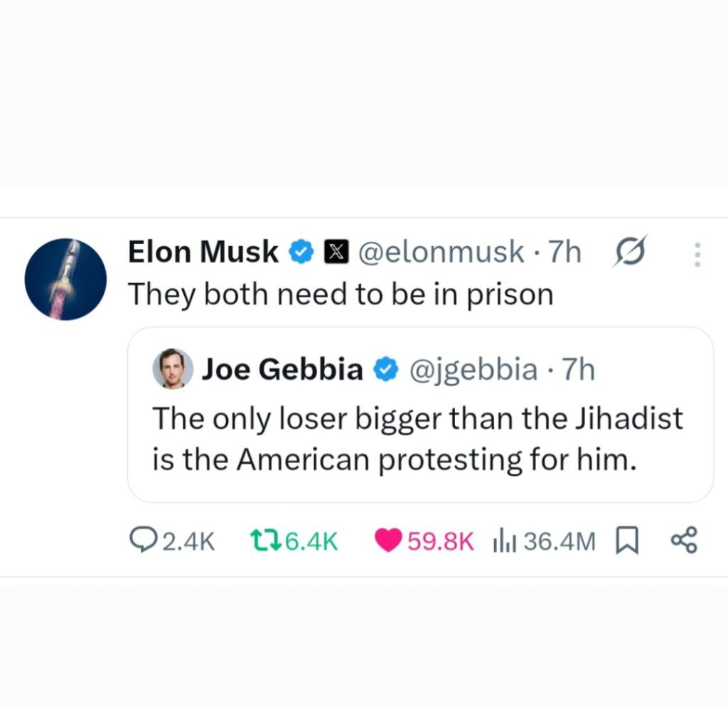Open Elon Musk's rocket profile picture
The width and height of the screenshot is (728, 707).
pyautogui.click(x=65, y=279)
